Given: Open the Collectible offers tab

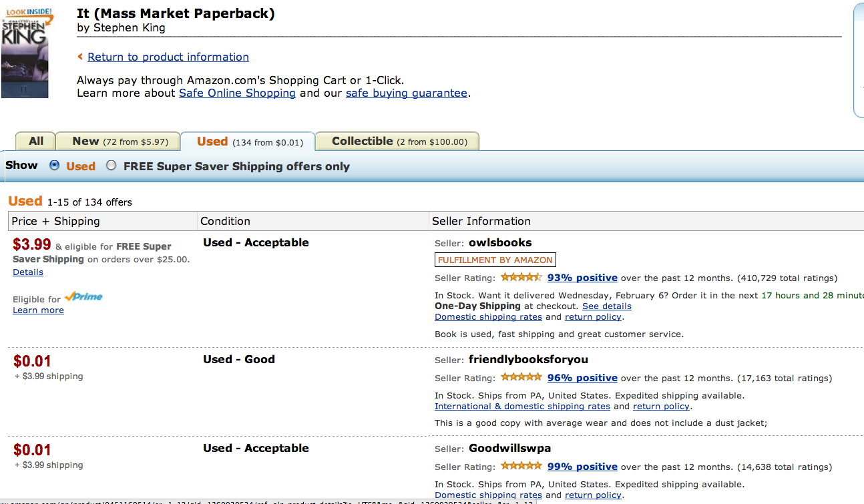Looking at the screenshot, I should [397, 141].
